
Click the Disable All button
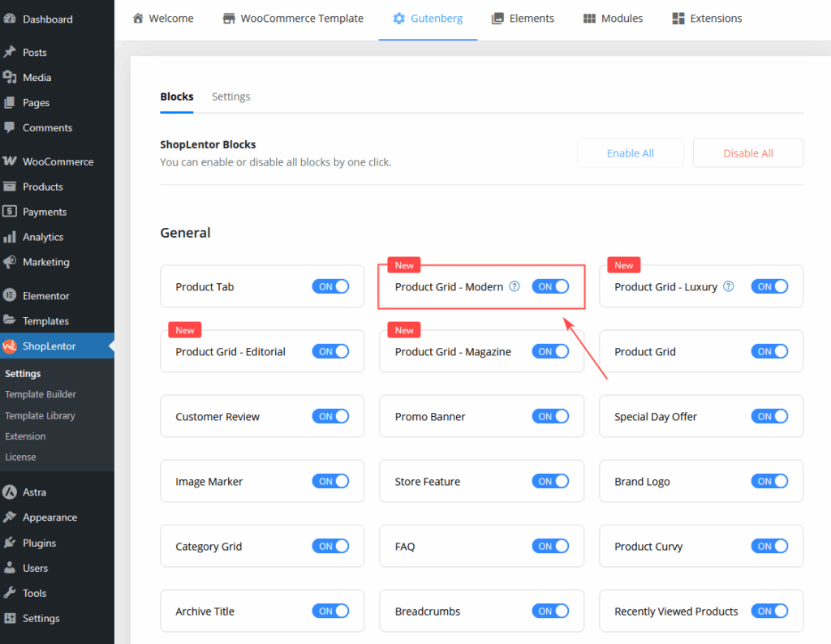coord(747,153)
